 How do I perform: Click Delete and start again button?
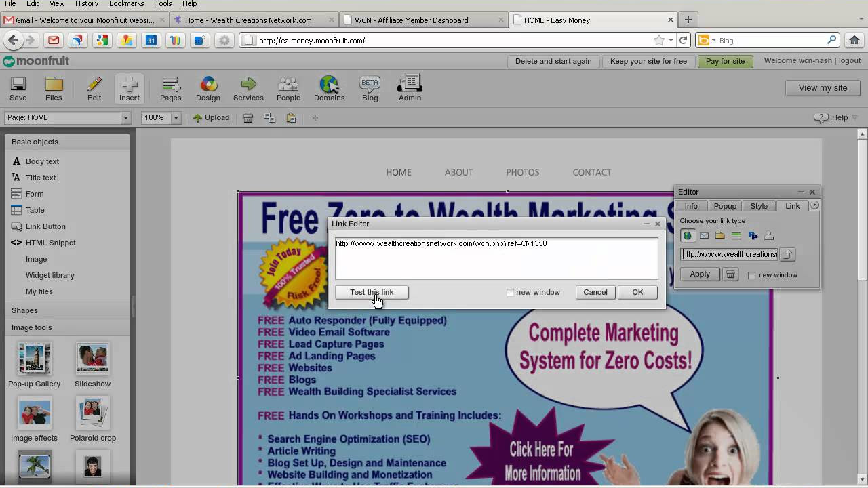(553, 61)
